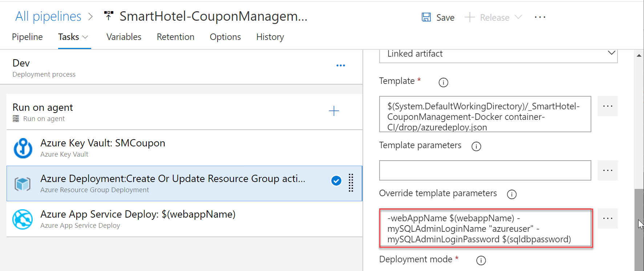Add a task to Run on agent
The height and width of the screenshot is (271, 644).
pos(334,111)
